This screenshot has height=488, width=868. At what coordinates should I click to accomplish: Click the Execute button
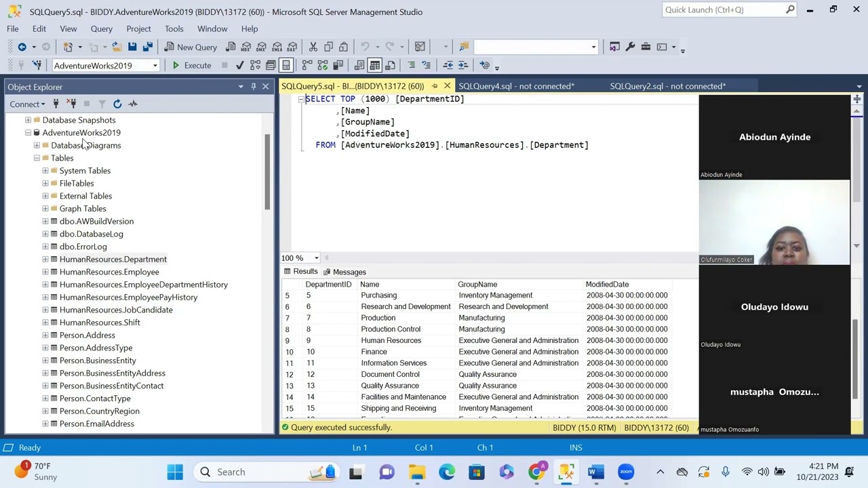191,65
